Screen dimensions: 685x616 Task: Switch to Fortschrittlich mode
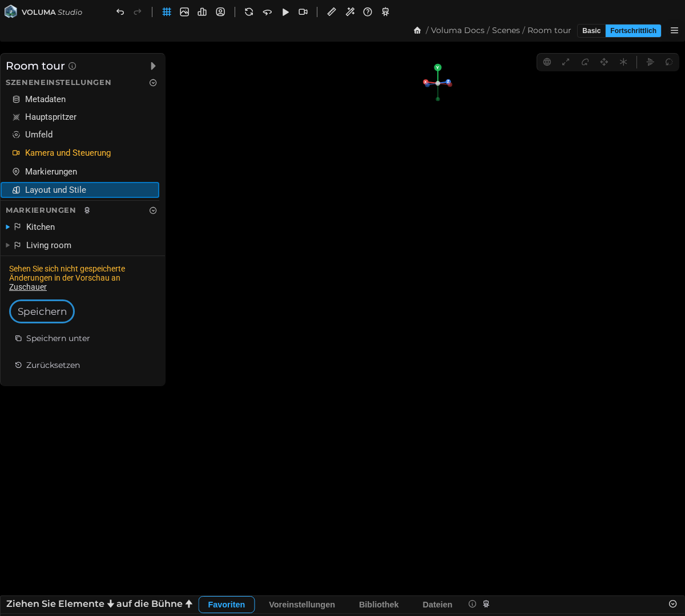click(x=633, y=31)
